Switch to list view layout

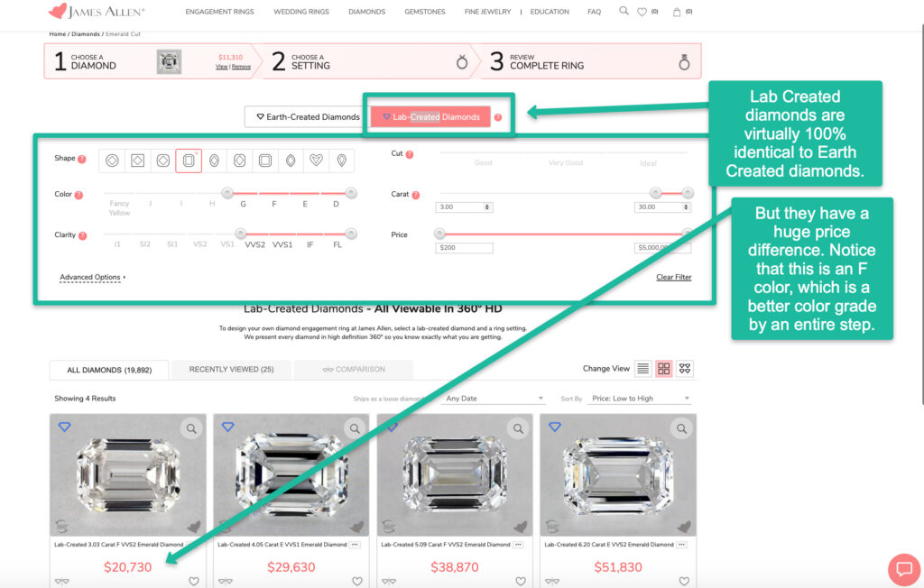click(x=642, y=369)
